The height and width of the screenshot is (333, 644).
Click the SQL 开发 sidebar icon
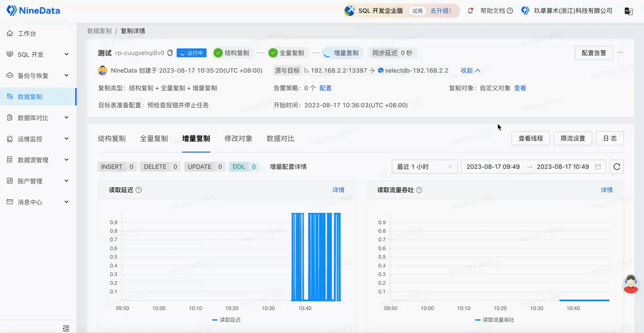10,54
